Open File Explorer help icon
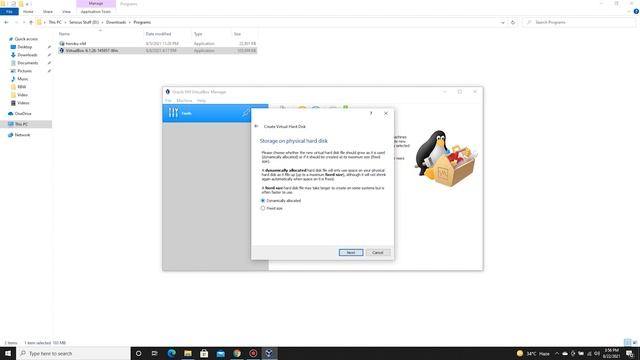 click(x=636, y=12)
